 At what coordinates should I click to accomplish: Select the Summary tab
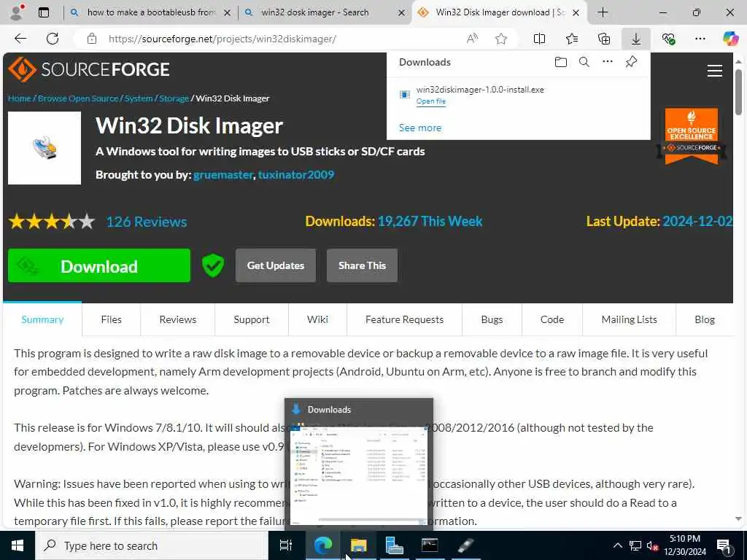point(42,319)
